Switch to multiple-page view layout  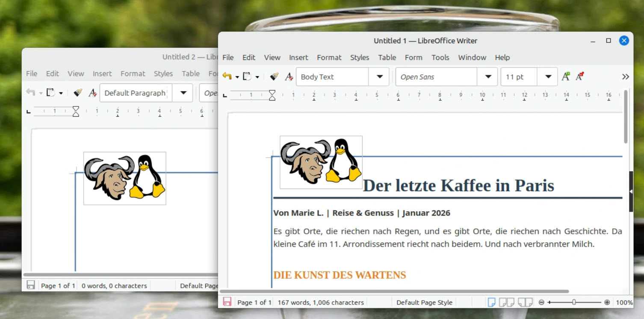[507, 302]
